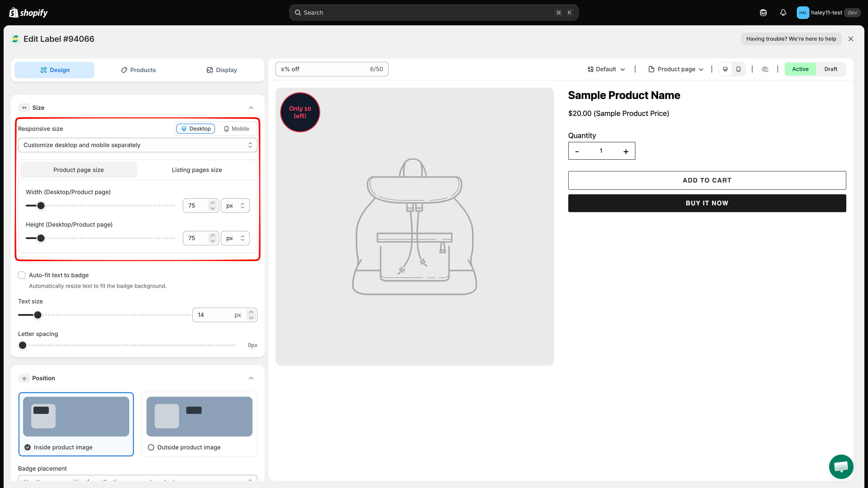Open Width px unit dropdown
Screen dimensions: 868x488
pyautogui.click(x=235, y=205)
